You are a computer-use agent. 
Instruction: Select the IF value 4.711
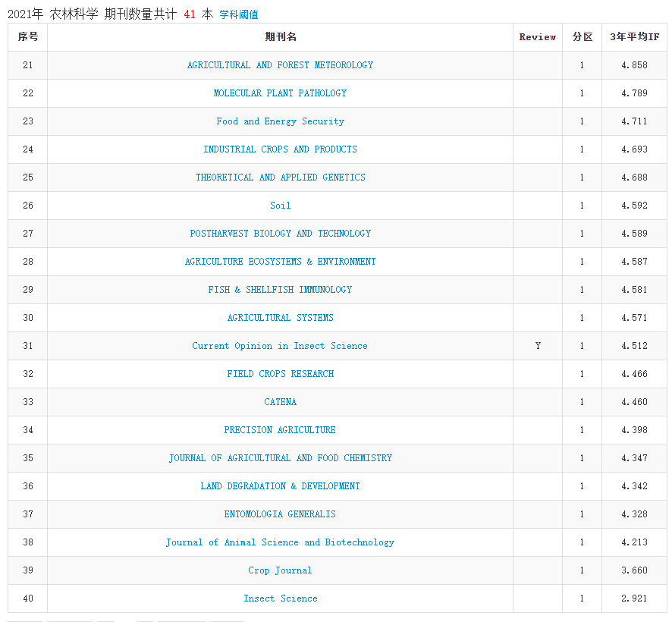coord(634,121)
